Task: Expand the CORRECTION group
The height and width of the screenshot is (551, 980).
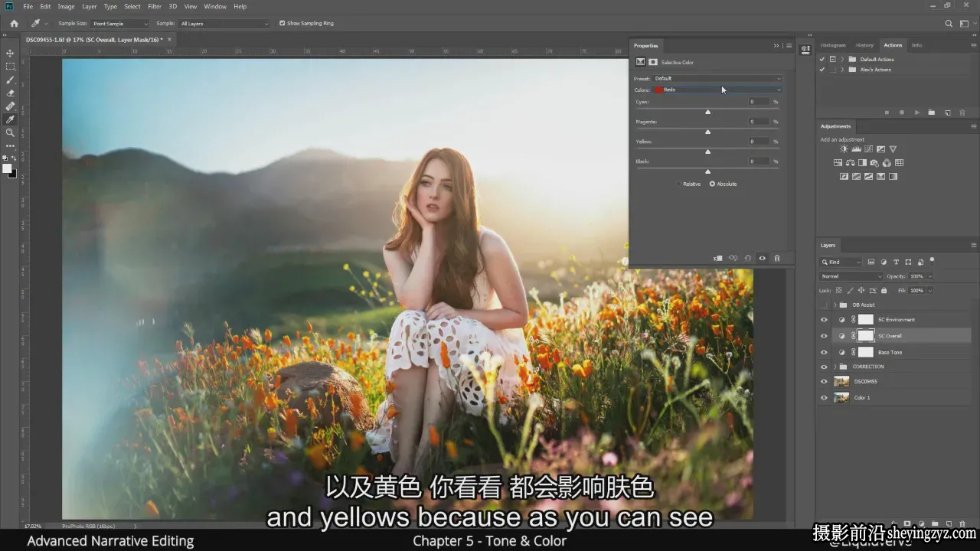Action: coord(835,367)
